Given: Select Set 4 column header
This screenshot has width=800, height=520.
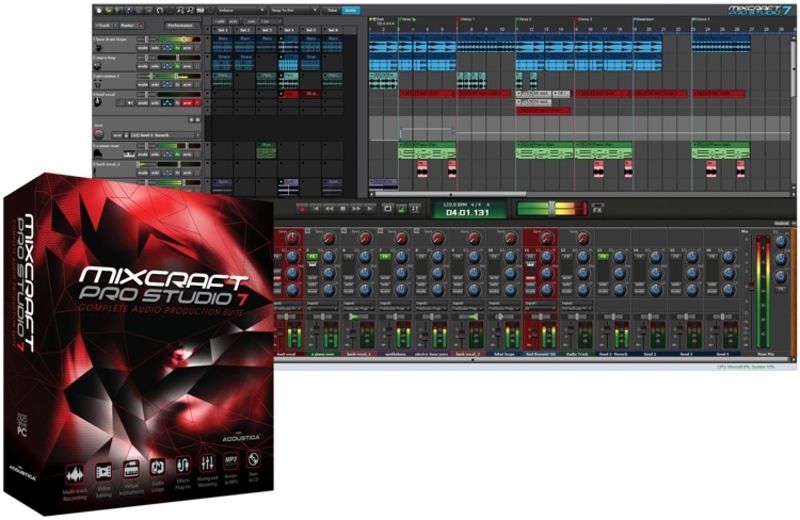Looking at the screenshot, I should coord(289,30).
